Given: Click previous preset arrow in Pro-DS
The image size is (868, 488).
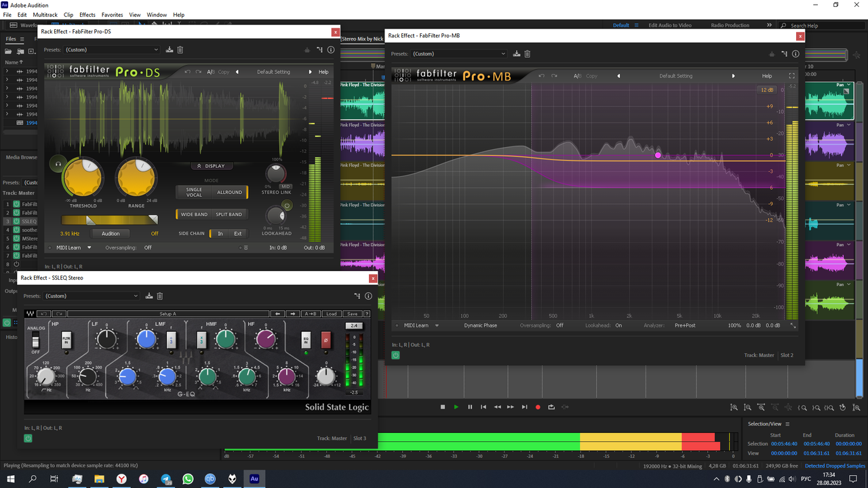Looking at the screenshot, I should pos(237,72).
